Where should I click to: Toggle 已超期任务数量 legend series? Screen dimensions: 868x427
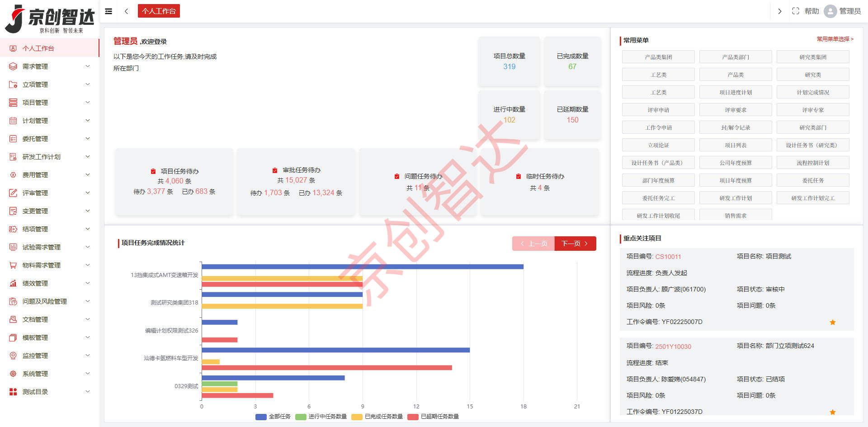[433, 417]
